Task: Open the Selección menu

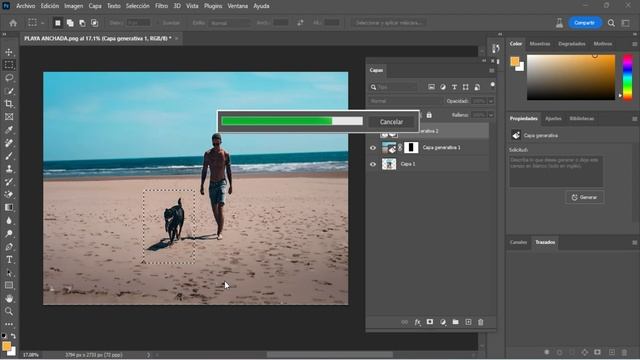Action: 138,6
